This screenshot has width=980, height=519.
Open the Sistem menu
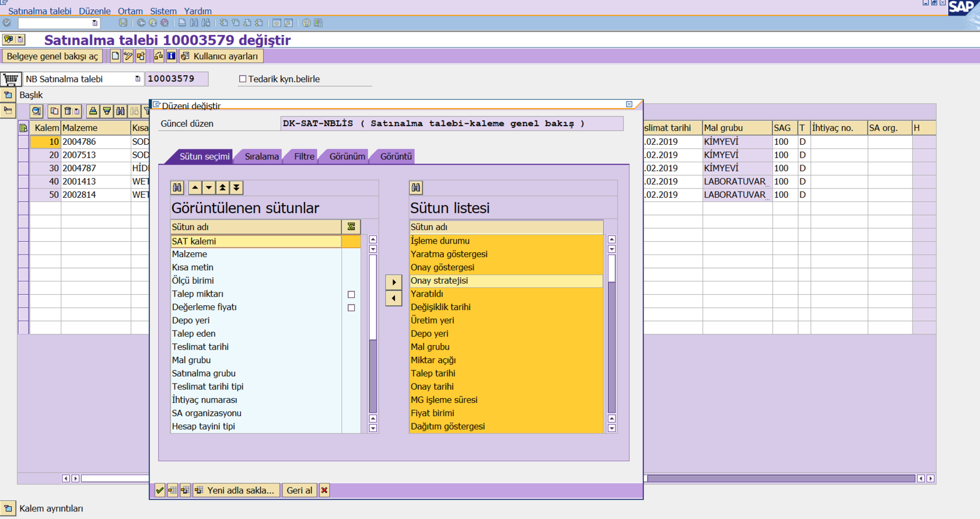(163, 11)
